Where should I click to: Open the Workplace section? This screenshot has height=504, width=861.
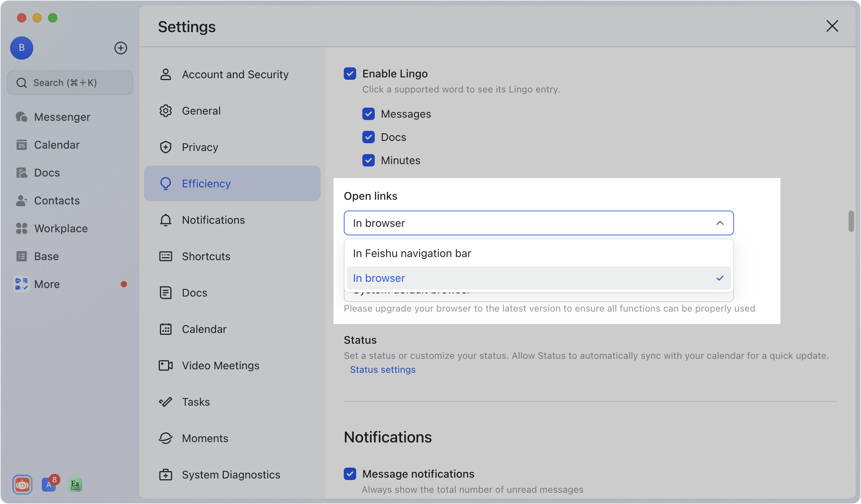click(x=61, y=228)
